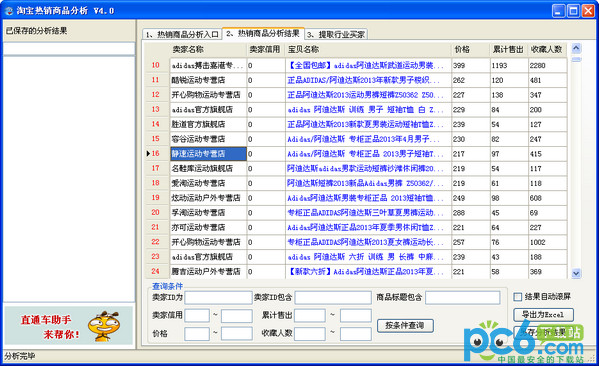Click the 分析完毕 status bar text
The image size is (599, 366).
20,356
